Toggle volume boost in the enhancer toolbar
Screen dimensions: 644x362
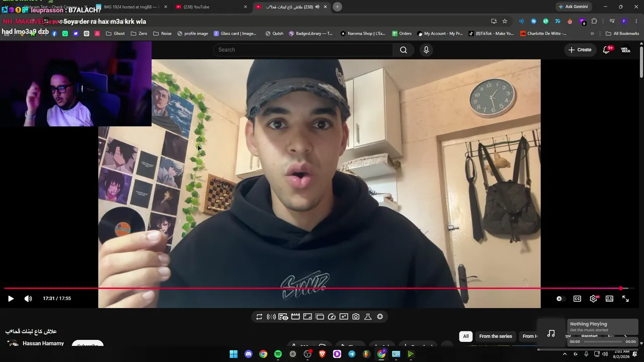coord(271,317)
